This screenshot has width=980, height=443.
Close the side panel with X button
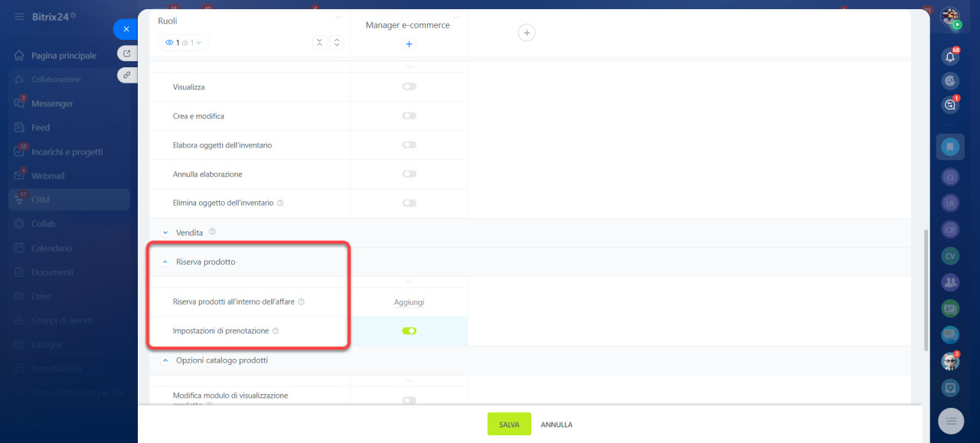(126, 29)
